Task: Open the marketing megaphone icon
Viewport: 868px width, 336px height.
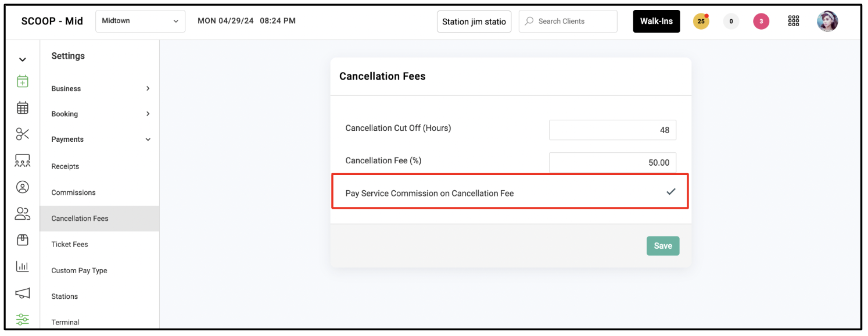Action: 22,293
